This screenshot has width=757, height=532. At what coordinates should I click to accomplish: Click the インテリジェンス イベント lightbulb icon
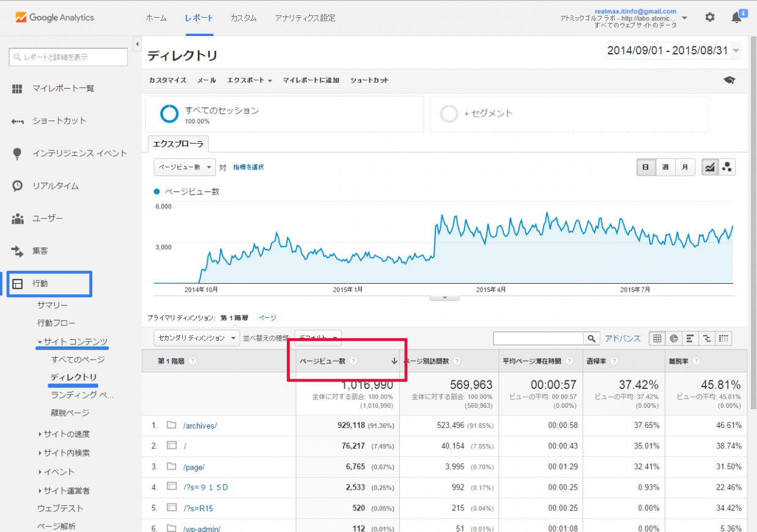tap(17, 153)
